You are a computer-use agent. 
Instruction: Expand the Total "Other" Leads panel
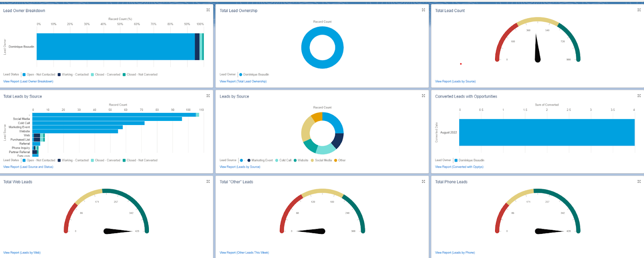click(423, 181)
